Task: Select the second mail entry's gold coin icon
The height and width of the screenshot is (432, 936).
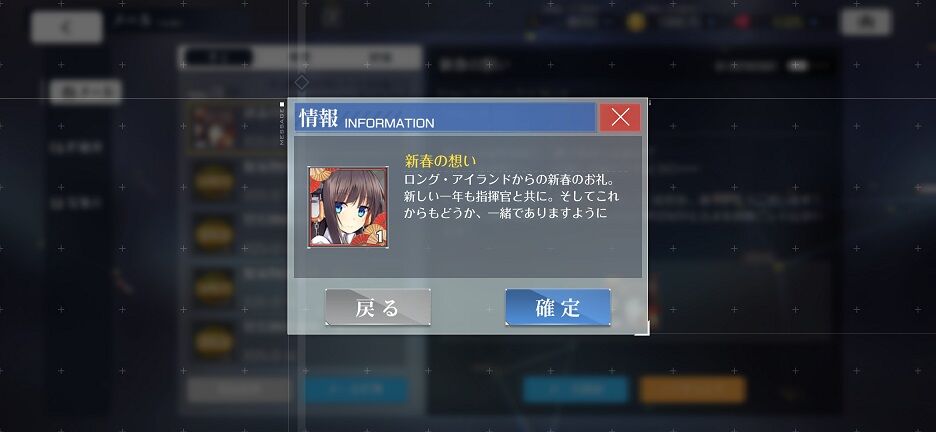Action: pos(214,182)
